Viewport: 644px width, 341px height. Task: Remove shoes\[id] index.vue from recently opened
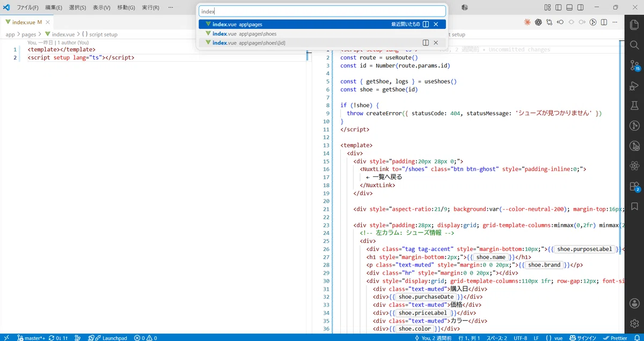point(436,42)
